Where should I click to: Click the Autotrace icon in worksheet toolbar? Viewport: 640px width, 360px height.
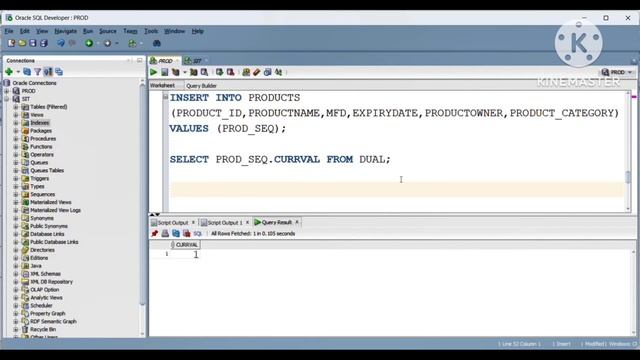pyautogui.click(x=193, y=72)
